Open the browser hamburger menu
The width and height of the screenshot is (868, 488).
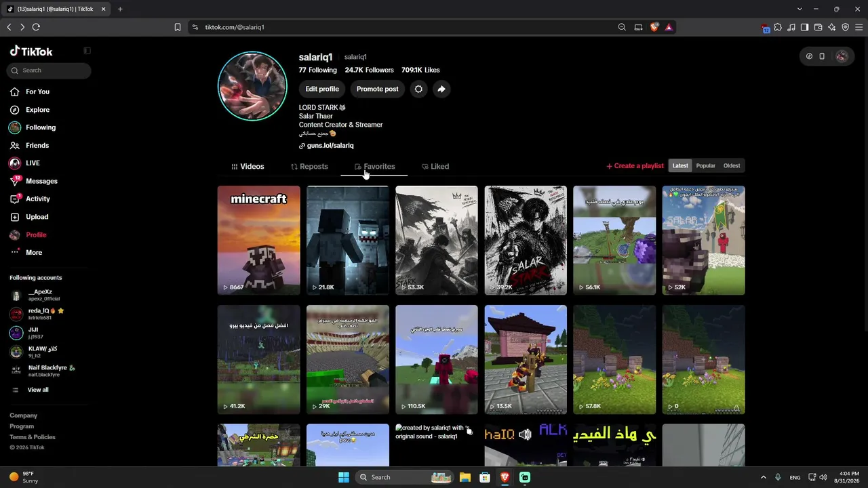(x=859, y=27)
